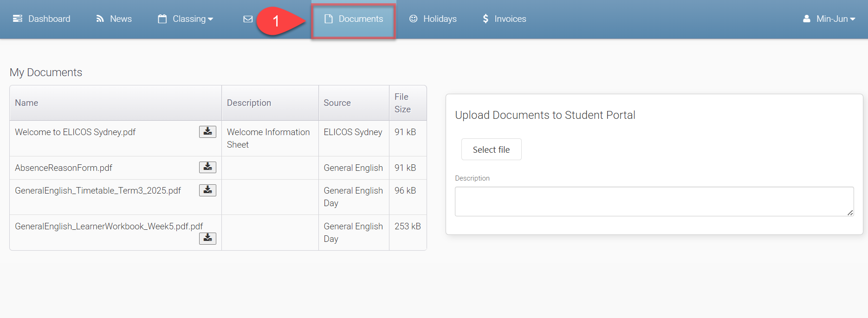Go to the News feed
This screenshot has width=868, height=318.
114,19
